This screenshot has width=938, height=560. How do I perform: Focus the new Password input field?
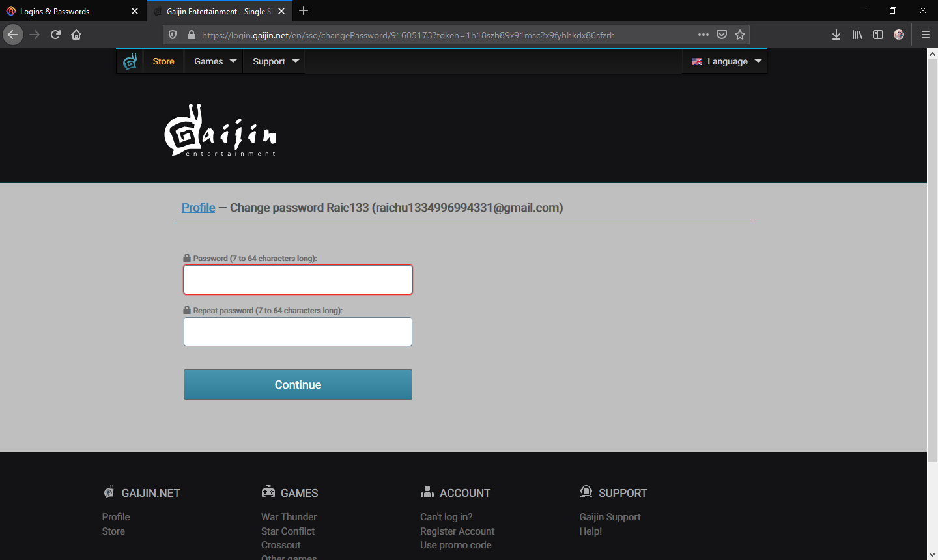click(x=298, y=279)
